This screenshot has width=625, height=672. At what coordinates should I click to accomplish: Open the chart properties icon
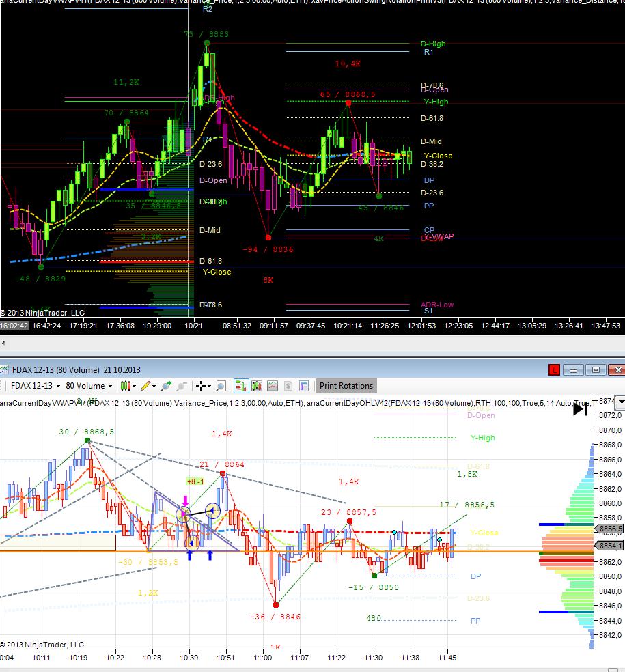pos(304,386)
